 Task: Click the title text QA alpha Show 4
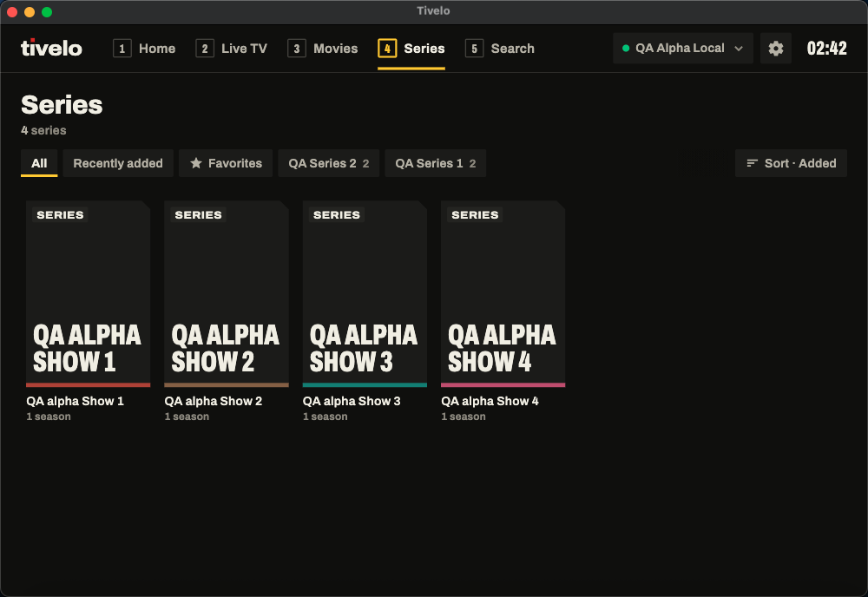[x=490, y=401]
